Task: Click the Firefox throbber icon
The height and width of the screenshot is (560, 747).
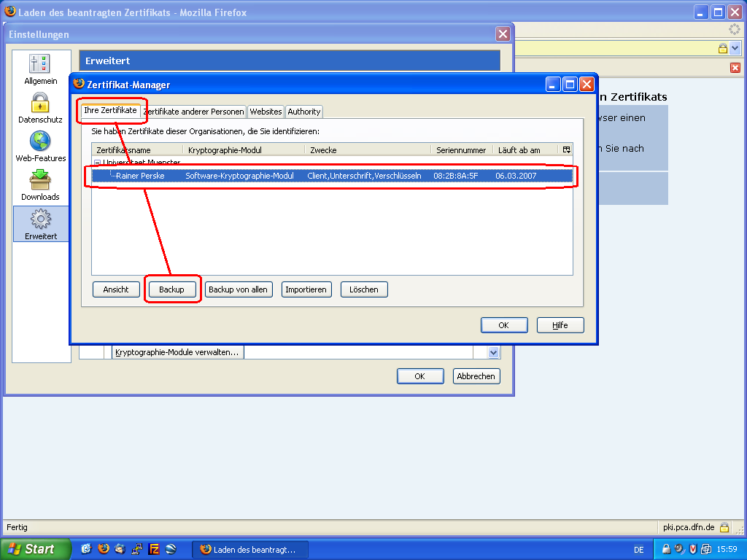Action: tap(734, 30)
